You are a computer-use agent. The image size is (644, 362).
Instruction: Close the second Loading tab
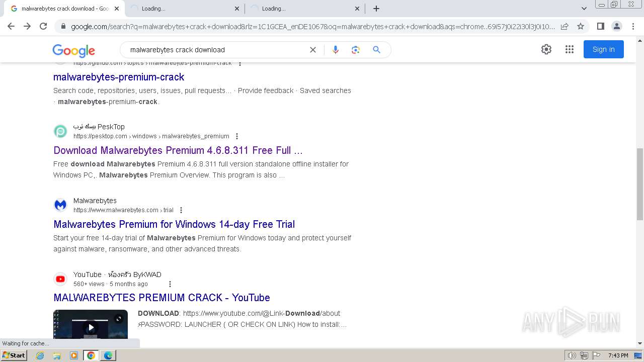tap(237, 9)
